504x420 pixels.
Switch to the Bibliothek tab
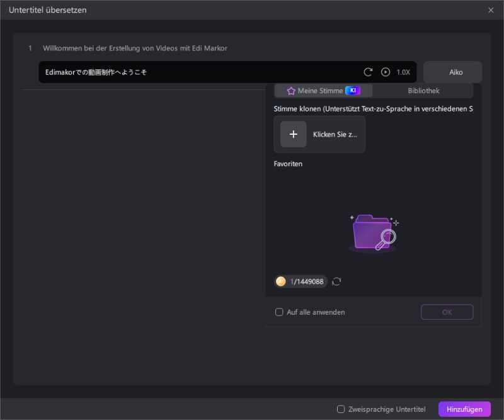423,91
